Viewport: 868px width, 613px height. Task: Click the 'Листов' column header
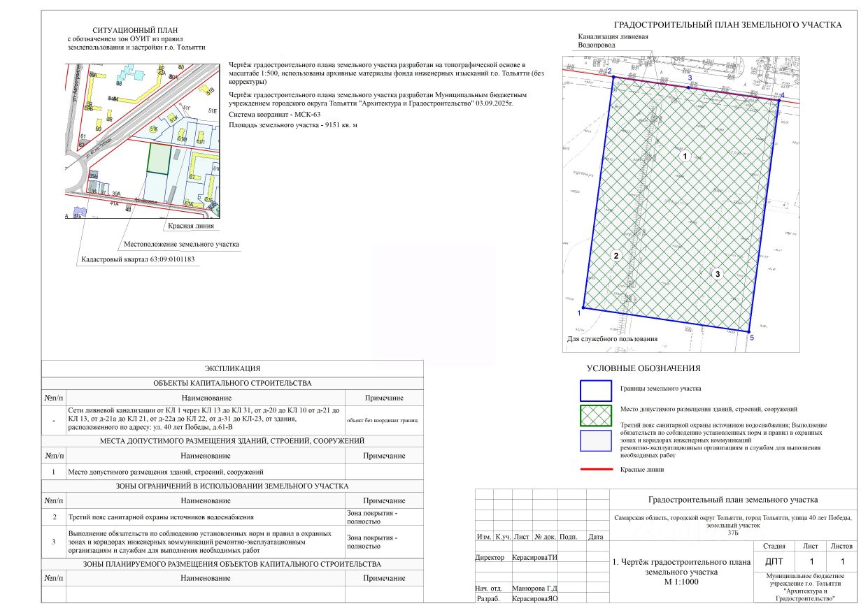[842, 547]
